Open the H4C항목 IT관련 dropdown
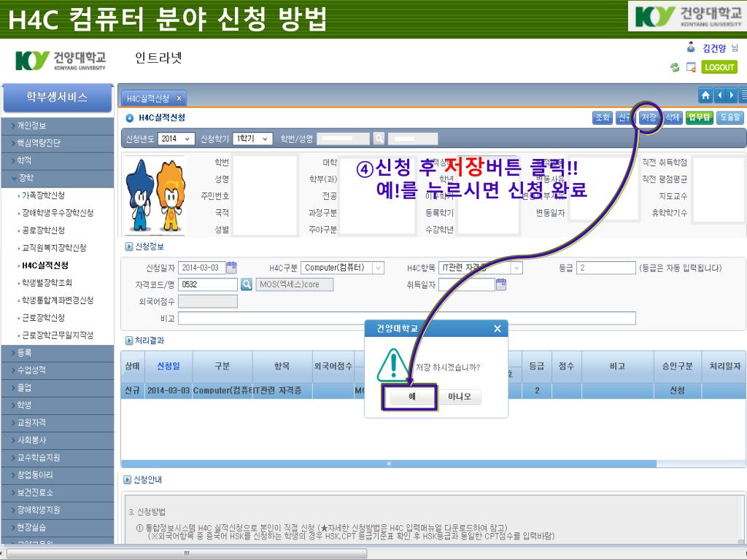The height and width of the screenshot is (560, 747). click(480, 268)
